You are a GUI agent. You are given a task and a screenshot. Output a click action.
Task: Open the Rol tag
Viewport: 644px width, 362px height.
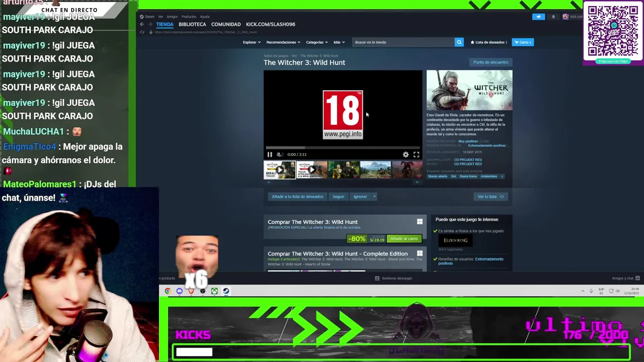pyautogui.click(x=453, y=176)
